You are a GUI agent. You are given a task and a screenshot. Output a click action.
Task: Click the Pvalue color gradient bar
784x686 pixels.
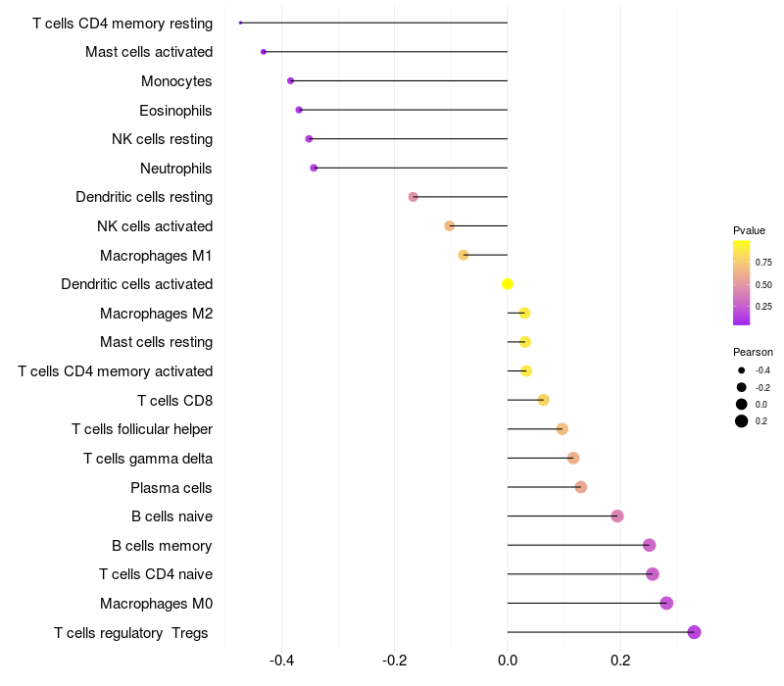741,283
